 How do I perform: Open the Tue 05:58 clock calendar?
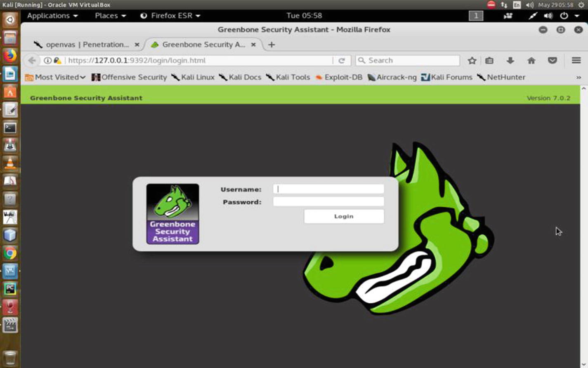point(304,16)
